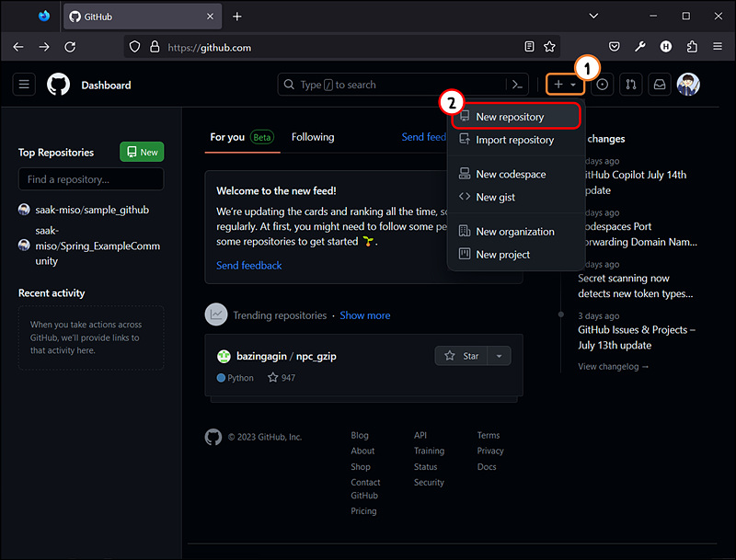This screenshot has width=736, height=560.
Task: Open a new browser tab with plus
Action: tap(237, 17)
